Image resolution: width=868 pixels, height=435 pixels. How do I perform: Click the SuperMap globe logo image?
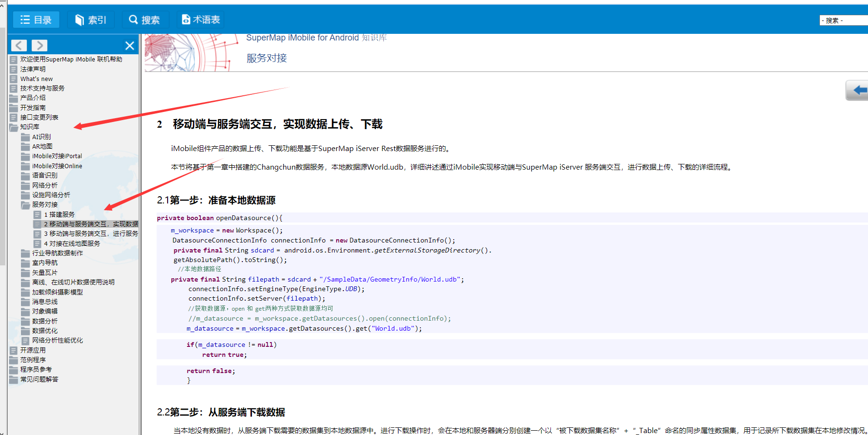pos(191,52)
